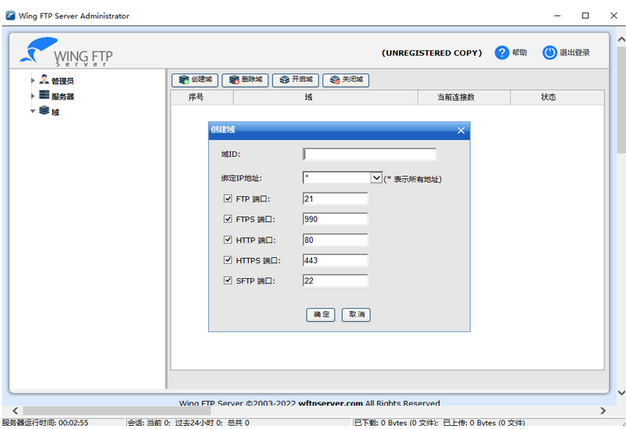
Task: Click the FTPS port field showing 990
Action: [335, 219]
